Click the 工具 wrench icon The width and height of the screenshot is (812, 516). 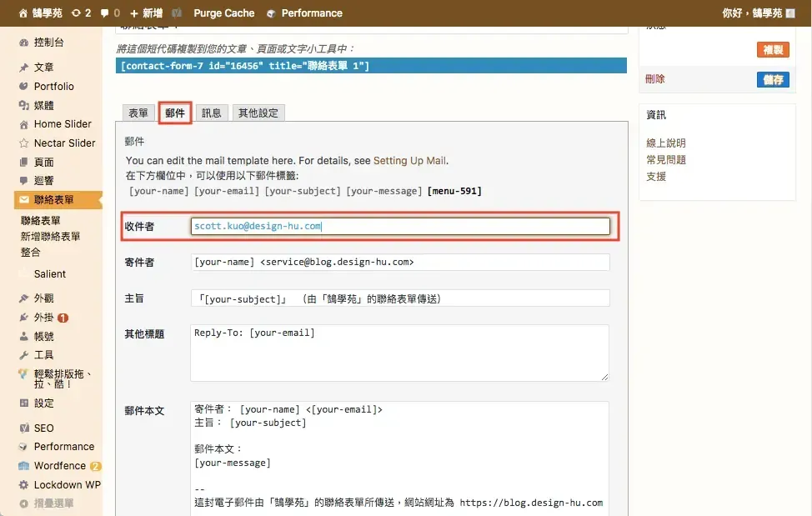[x=24, y=355]
